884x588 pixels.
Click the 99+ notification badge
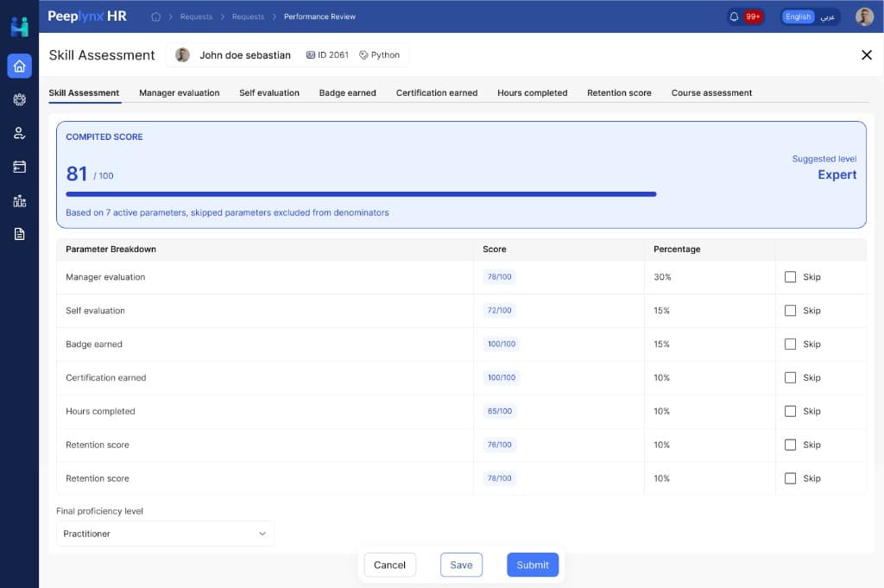pyautogui.click(x=753, y=16)
